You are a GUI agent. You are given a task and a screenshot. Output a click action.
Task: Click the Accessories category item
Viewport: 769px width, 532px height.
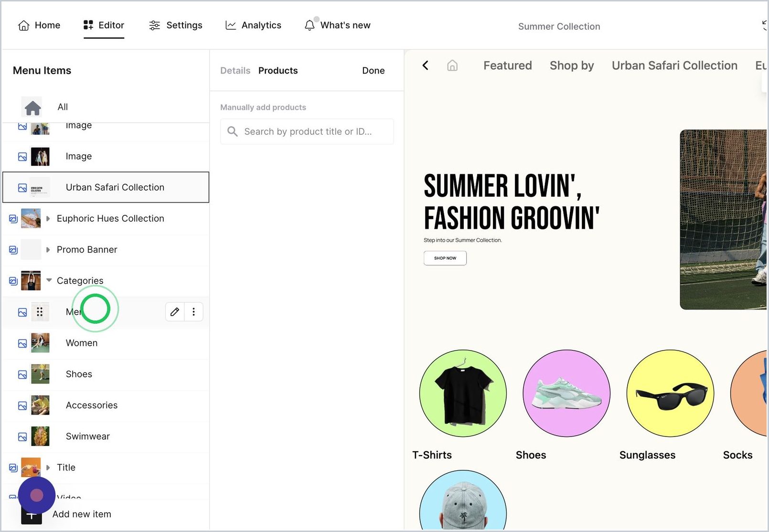pos(106,405)
